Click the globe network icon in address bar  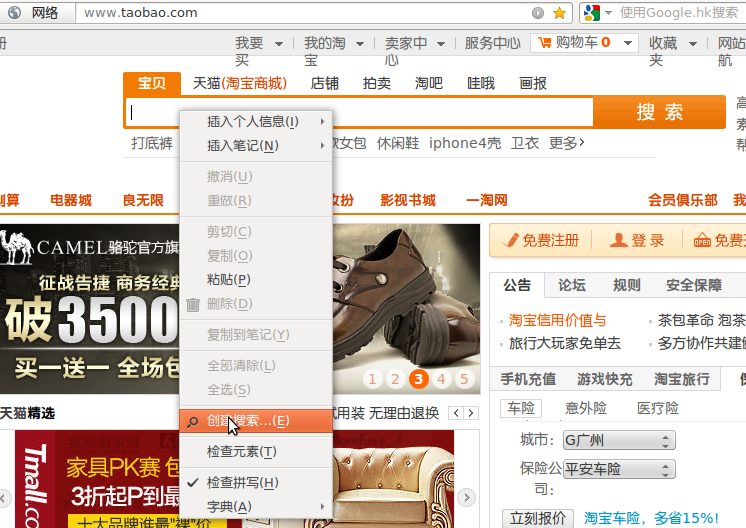pyautogui.click(x=14, y=12)
